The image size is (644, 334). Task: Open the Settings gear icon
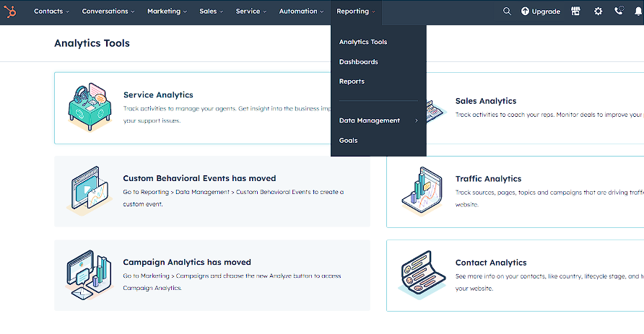coord(598,12)
